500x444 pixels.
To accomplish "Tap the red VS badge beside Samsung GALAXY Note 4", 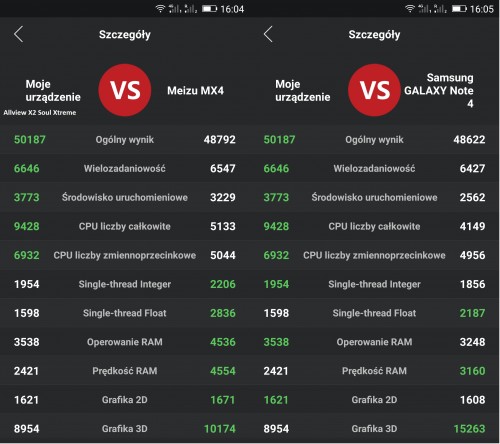I will point(374,90).
